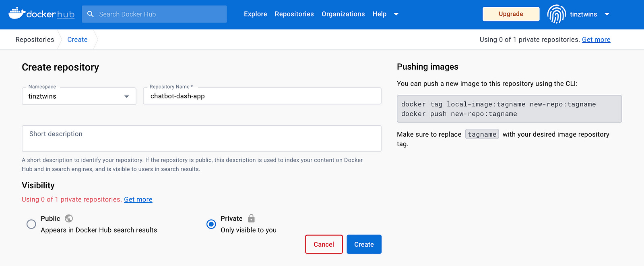Click the docker push command line
644x266 pixels.
click(459, 114)
